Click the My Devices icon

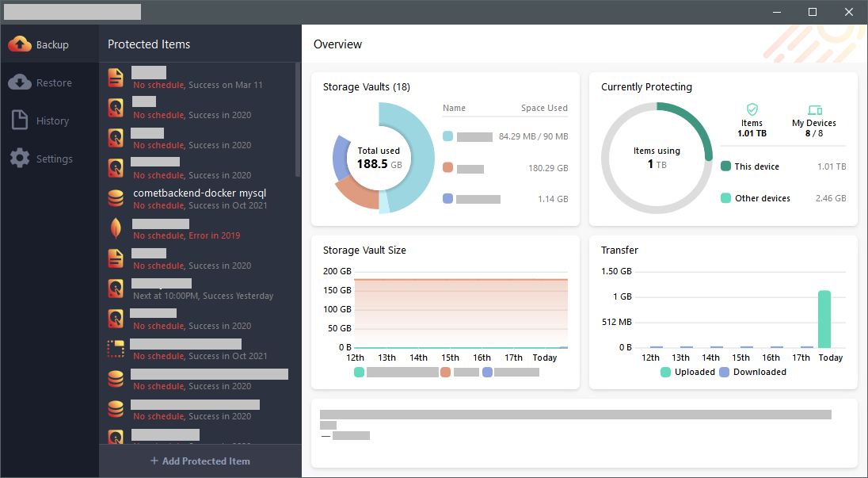click(x=814, y=110)
